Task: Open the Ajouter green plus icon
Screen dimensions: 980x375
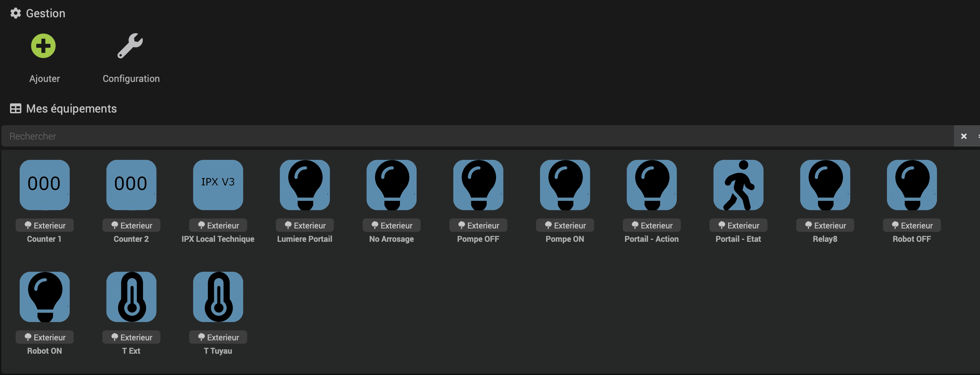Action: (43, 46)
